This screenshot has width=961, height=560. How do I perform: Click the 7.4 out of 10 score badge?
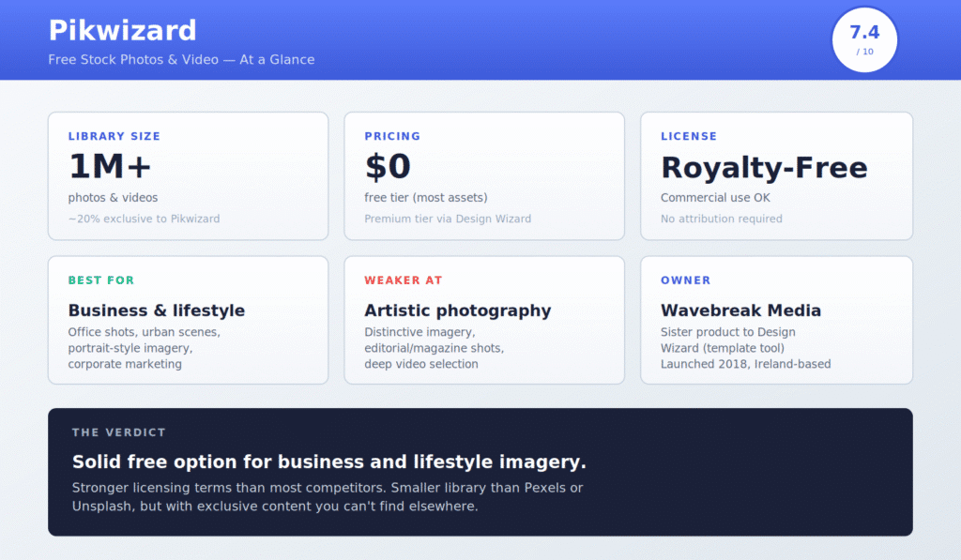[x=864, y=39]
